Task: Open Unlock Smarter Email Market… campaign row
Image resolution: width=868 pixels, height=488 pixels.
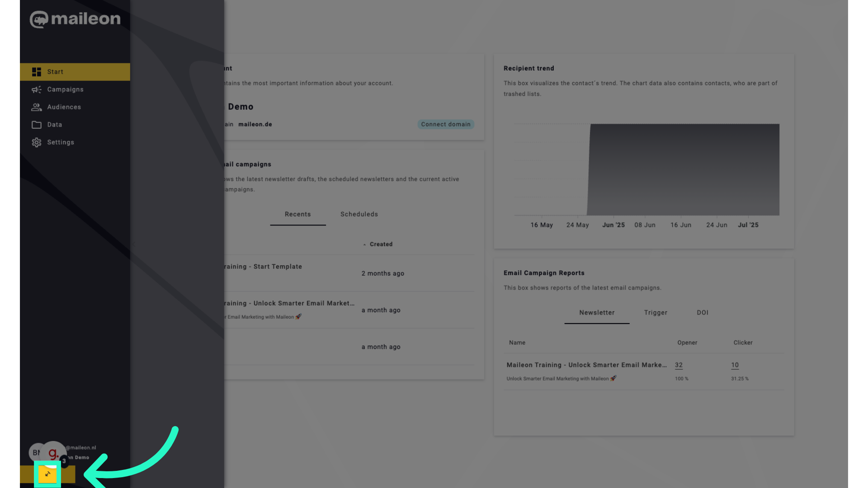Action: click(x=349, y=310)
